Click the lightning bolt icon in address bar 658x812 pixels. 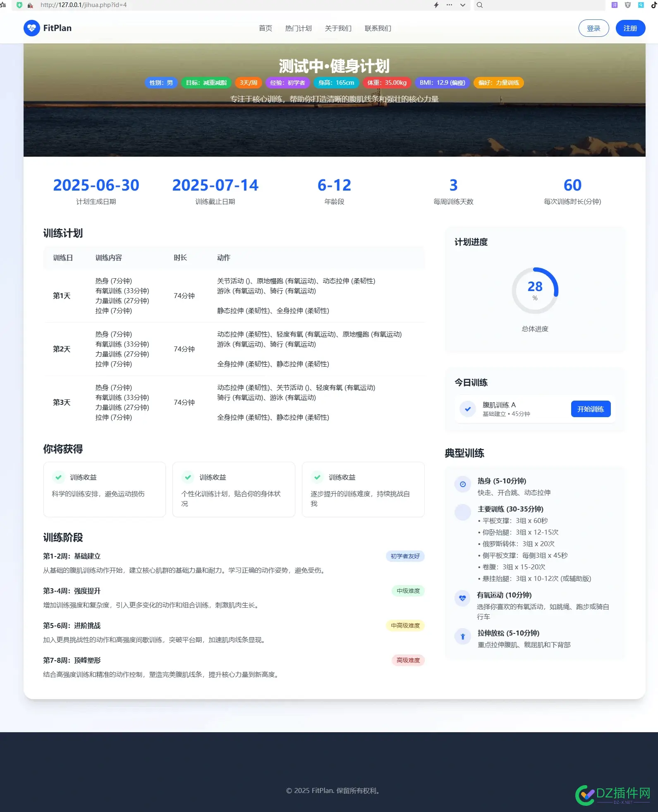click(x=436, y=5)
